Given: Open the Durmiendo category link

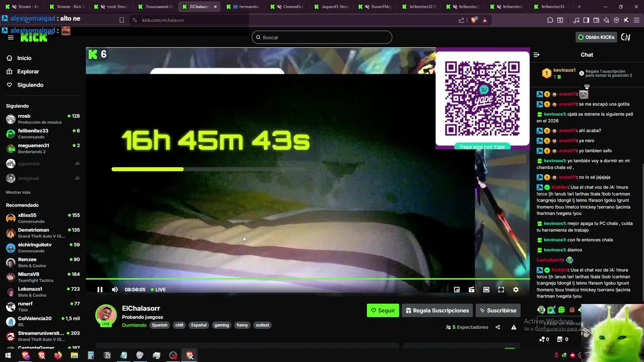Looking at the screenshot, I should [x=134, y=325].
